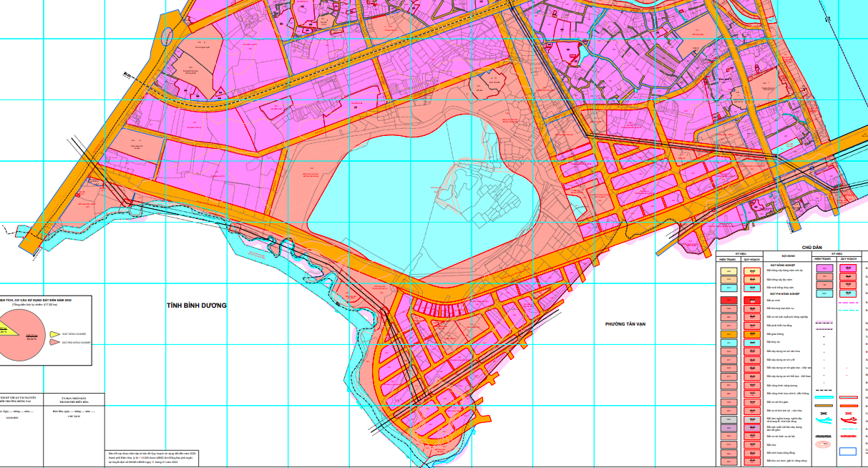Click legend row 'Đất an ninh'
This screenshot has height=468, width=868.
tap(774, 301)
